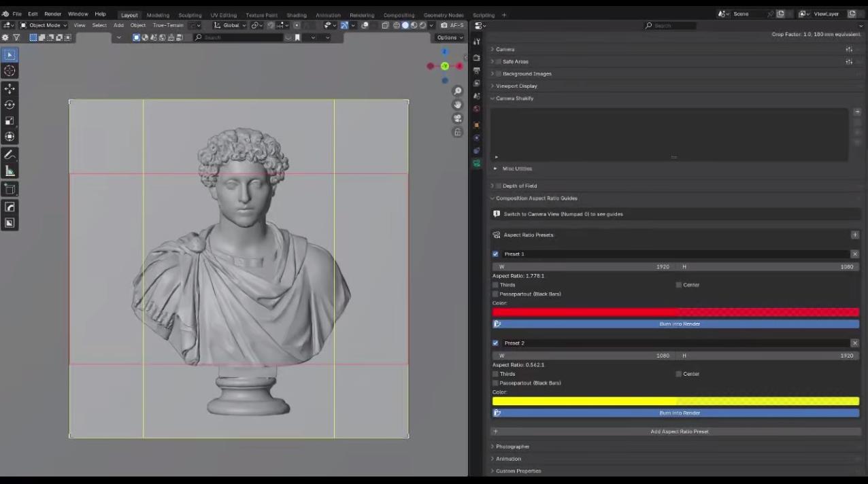Disable the Preset 1 checkbox
Image resolution: width=868 pixels, height=484 pixels.
click(495, 254)
